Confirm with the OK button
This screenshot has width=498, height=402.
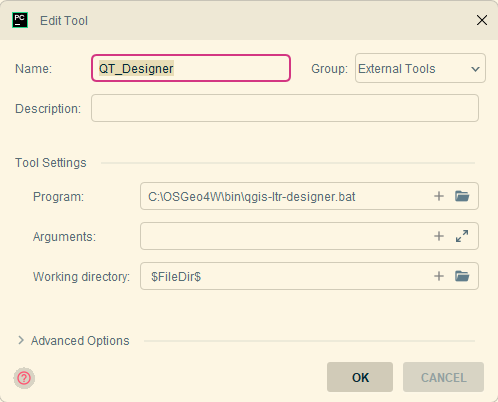tap(360, 377)
